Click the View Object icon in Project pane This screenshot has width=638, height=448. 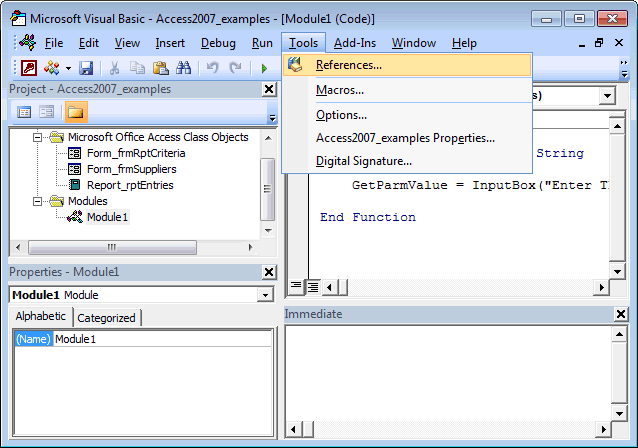[x=47, y=112]
